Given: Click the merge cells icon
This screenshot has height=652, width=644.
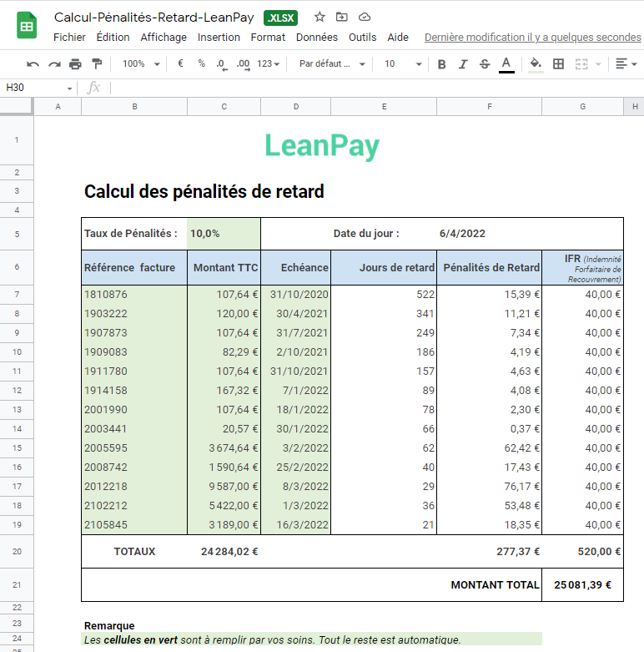Looking at the screenshot, I should coord(581,64).
